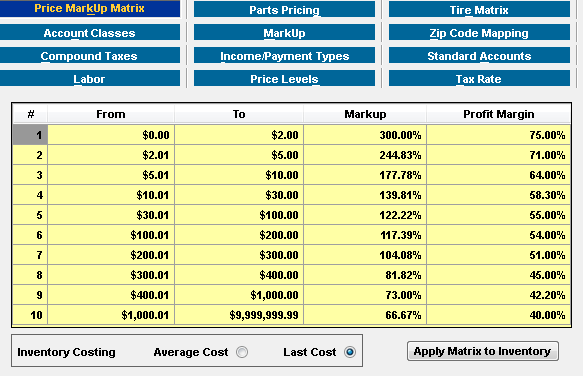This screenshot has height=376, width=583.
Task: Select Average Cost radio button
Action: click(242, 352)
